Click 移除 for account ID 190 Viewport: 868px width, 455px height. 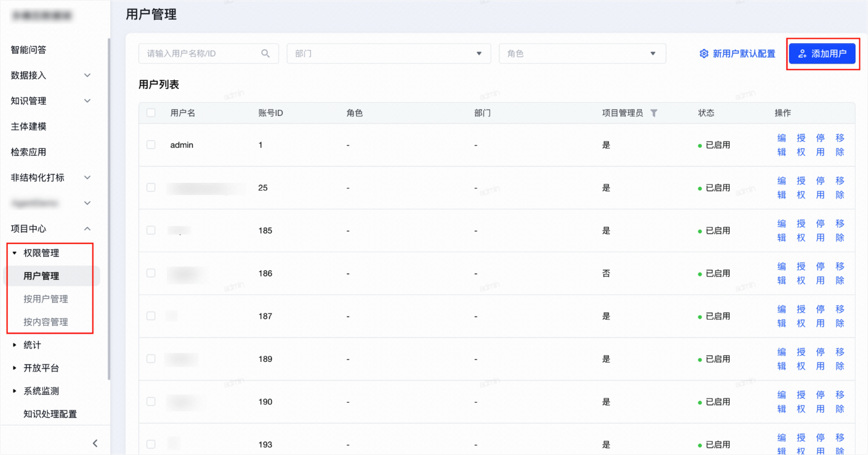click(x=840, y=401)
